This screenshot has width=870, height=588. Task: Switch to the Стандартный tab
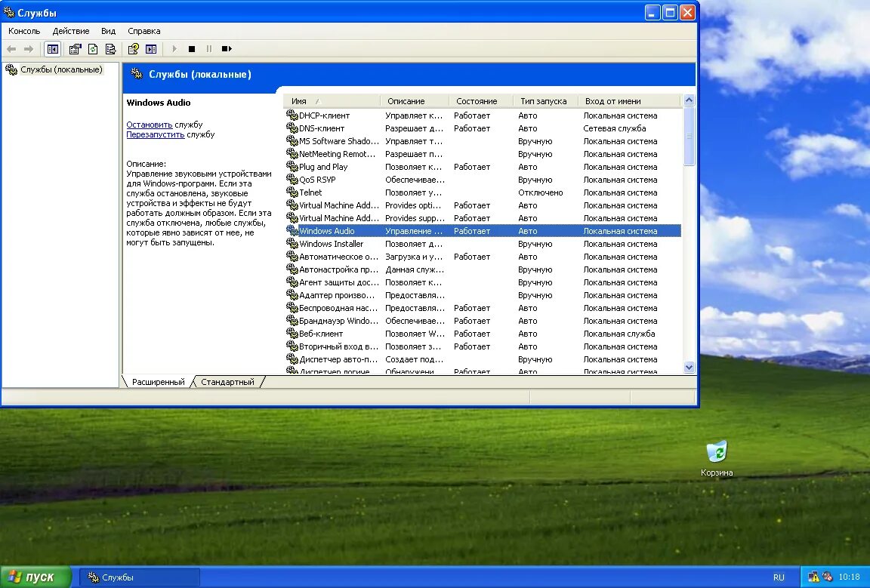pyautogui.click(x=227, y=382)
